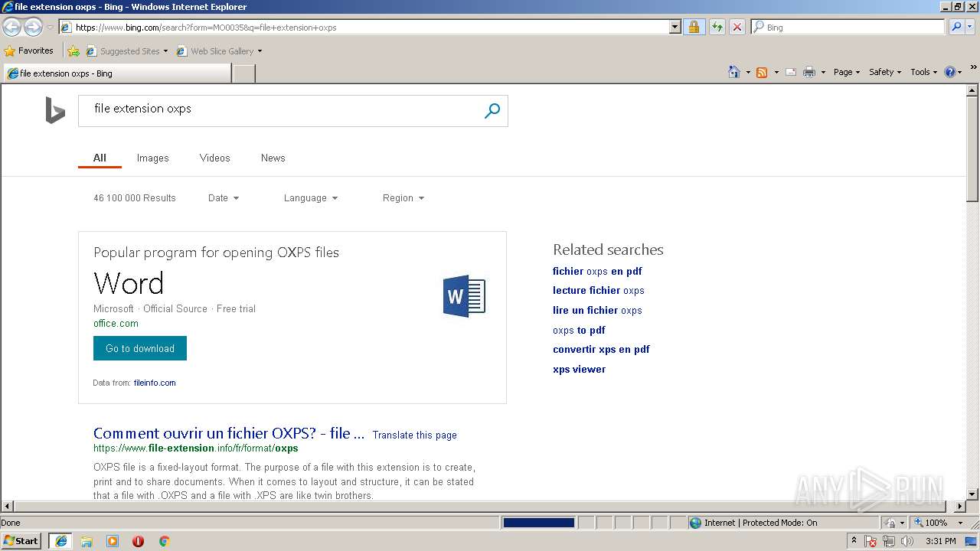Image resolution: width=980 pixels, height=551 pixels.
Task: Click the browser Back arrow button
Action: coord(11,28)
